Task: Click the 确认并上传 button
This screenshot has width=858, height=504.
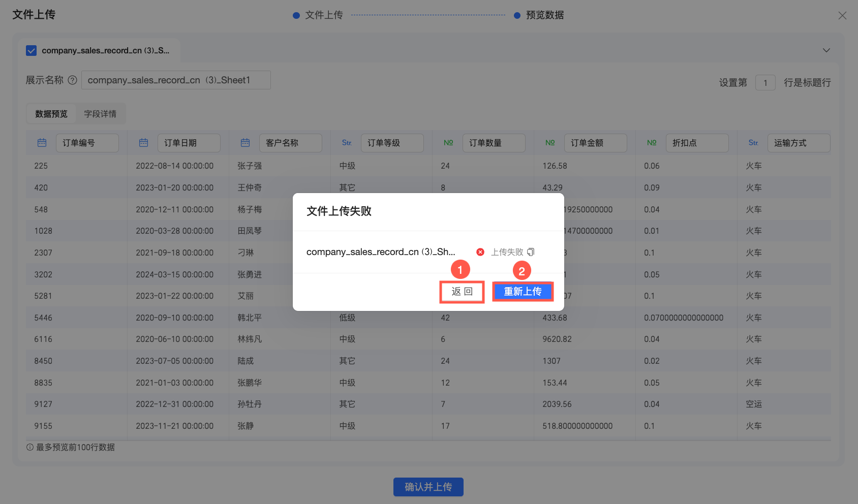Action: click(428, 487)
